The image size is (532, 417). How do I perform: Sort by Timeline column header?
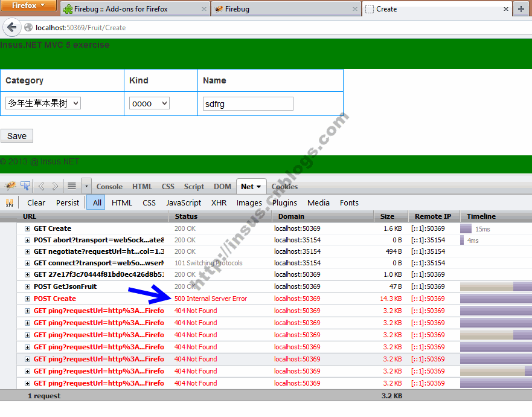coord(496,216)
